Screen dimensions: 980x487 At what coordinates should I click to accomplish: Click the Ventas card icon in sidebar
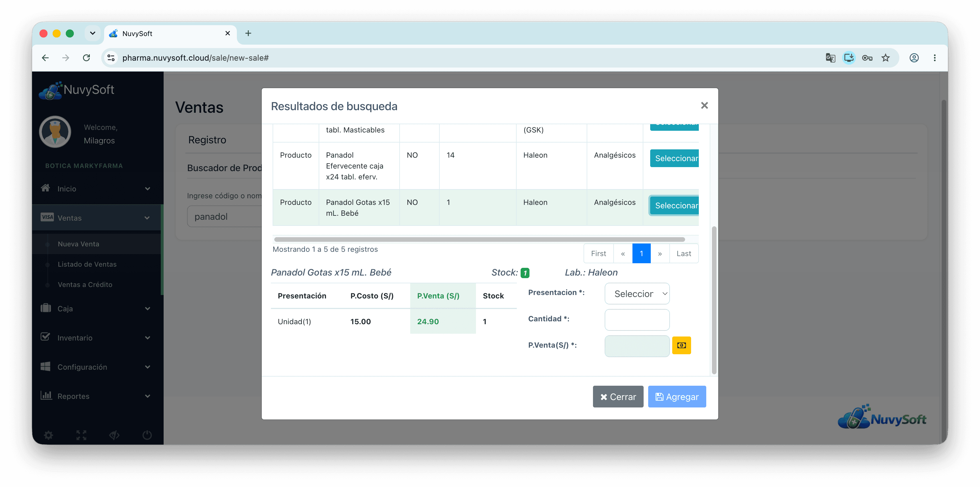(47, 217)
